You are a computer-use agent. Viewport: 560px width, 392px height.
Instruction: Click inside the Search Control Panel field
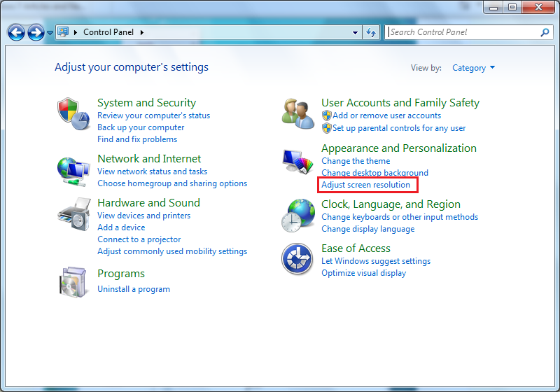pos(462,32)
